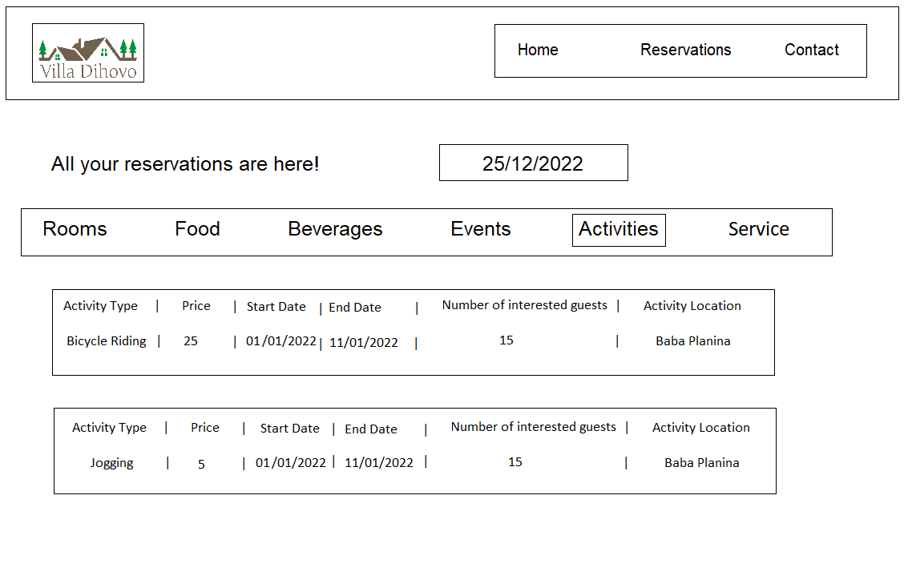
Task: Click the Jogging activity entry
Action: 111,463
